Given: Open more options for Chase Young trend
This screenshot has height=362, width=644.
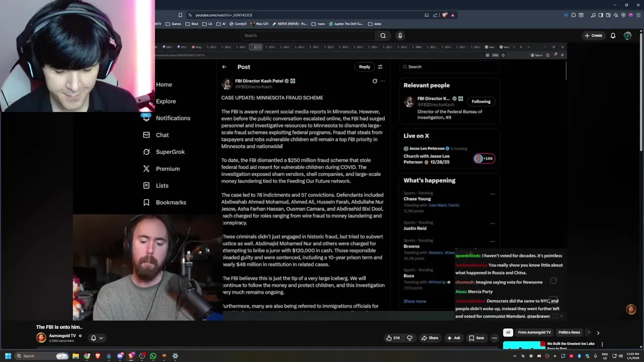Looking at the screenshot, I should click(493, 194).
